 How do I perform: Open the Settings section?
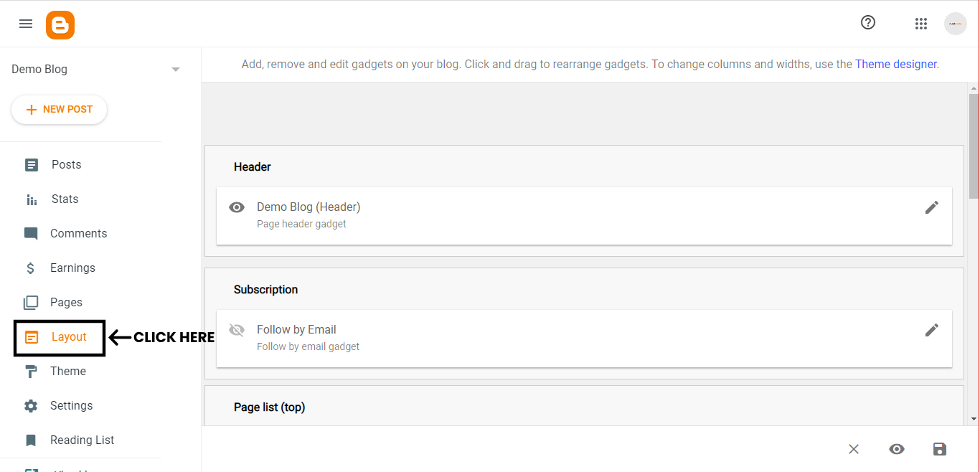71,405
